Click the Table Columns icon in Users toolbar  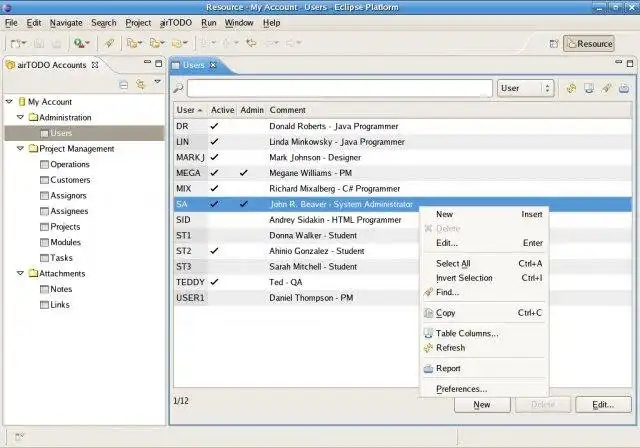click(x=589, y=88)
